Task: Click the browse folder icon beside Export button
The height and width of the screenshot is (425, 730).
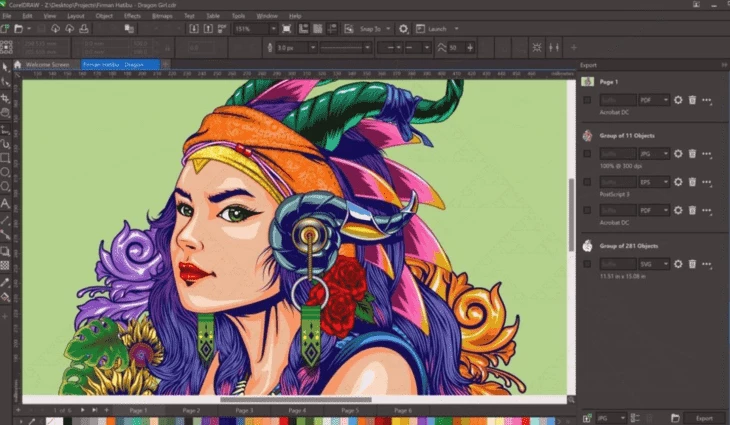Action: 675,418
